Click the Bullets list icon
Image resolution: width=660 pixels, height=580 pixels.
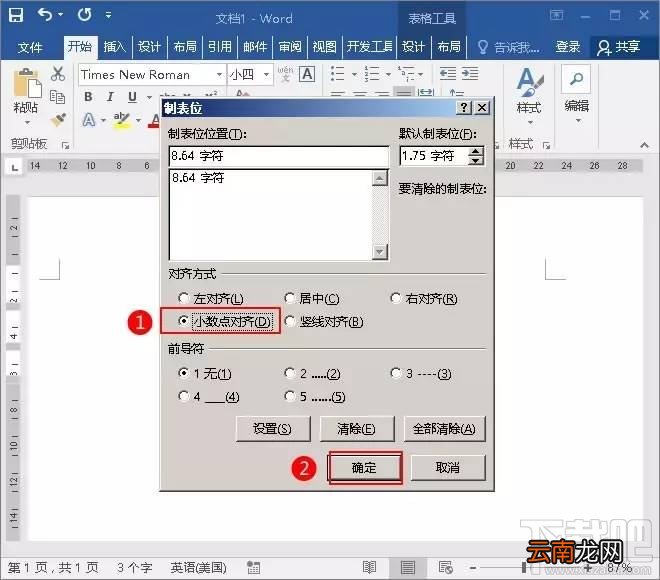point(338,74)
